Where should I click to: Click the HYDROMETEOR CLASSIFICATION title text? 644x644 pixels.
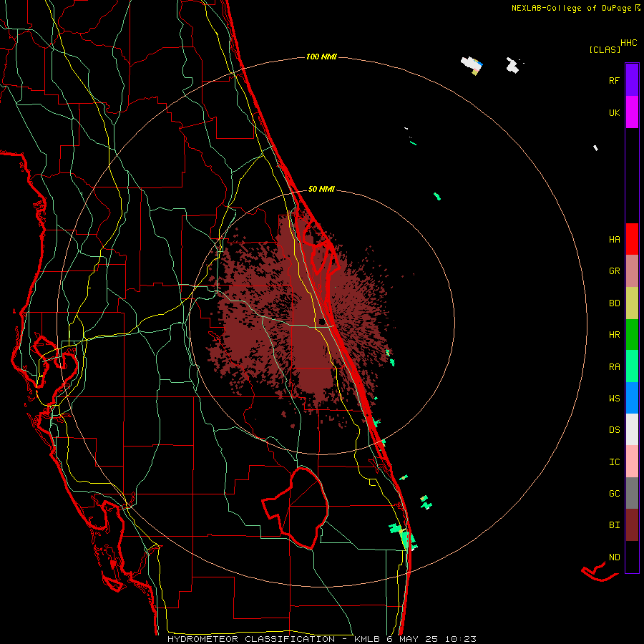tap(251, 639)
